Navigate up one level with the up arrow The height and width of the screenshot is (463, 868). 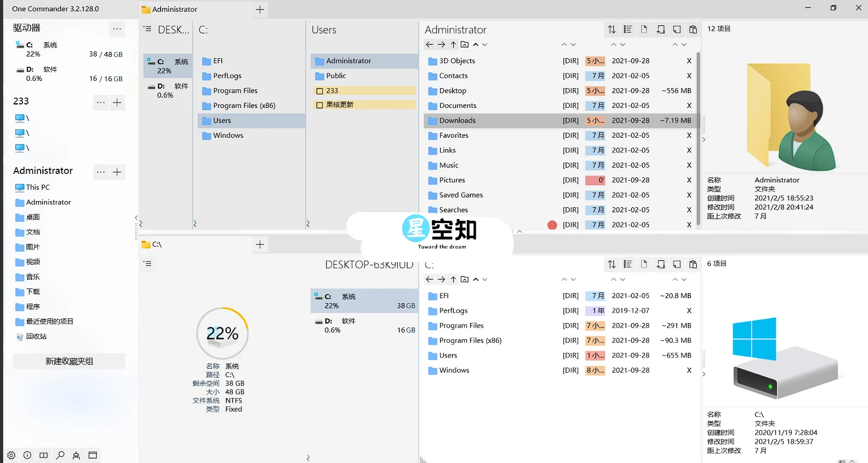(453, 44)
